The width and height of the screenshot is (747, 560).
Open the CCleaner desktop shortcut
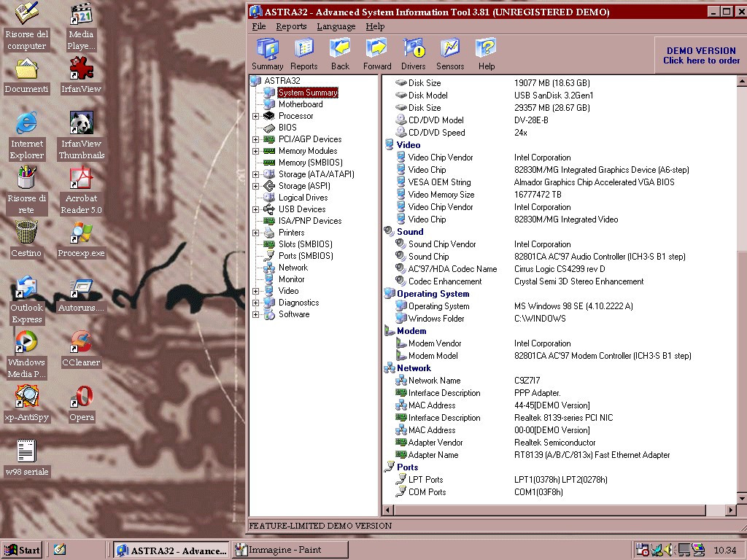(x=81, y=342)
